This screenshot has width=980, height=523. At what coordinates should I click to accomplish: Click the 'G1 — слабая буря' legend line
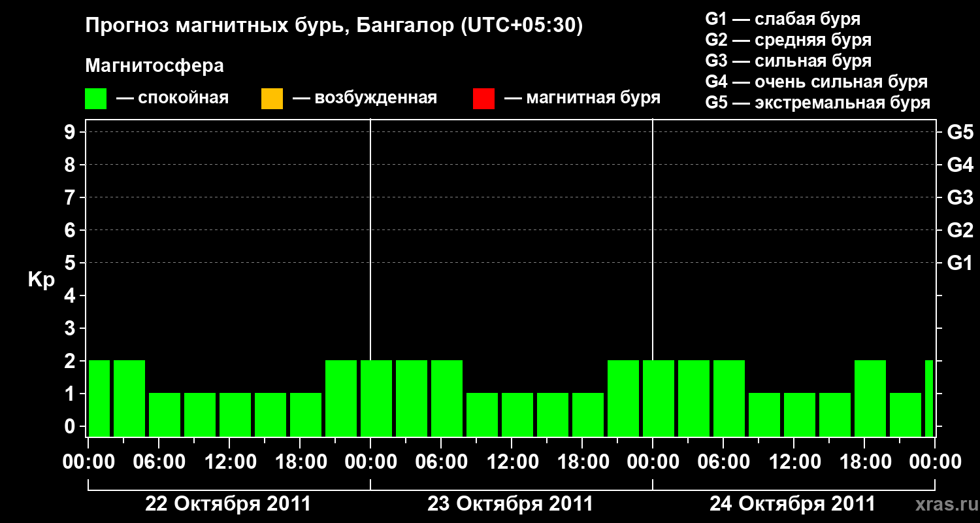[783, 19]
